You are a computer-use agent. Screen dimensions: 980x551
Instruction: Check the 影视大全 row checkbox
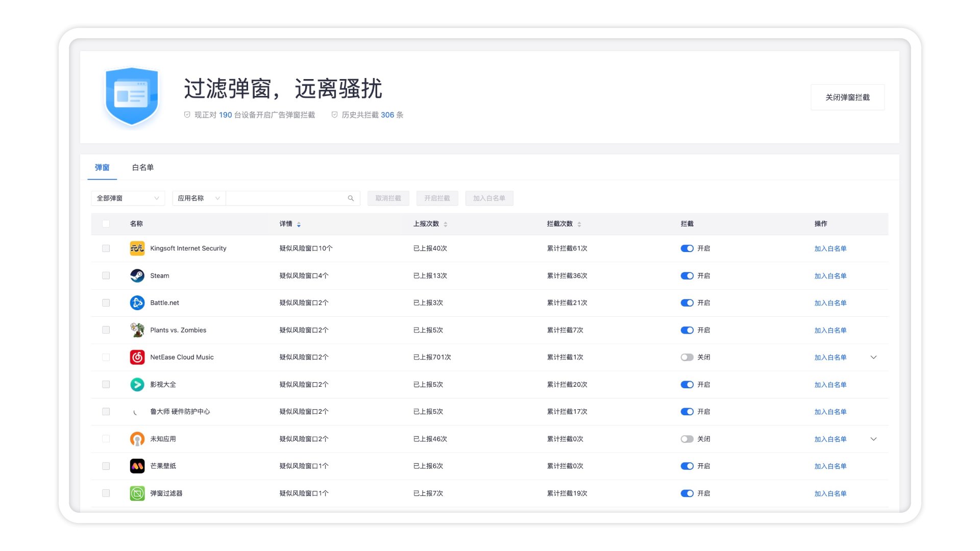click(106, 384)
